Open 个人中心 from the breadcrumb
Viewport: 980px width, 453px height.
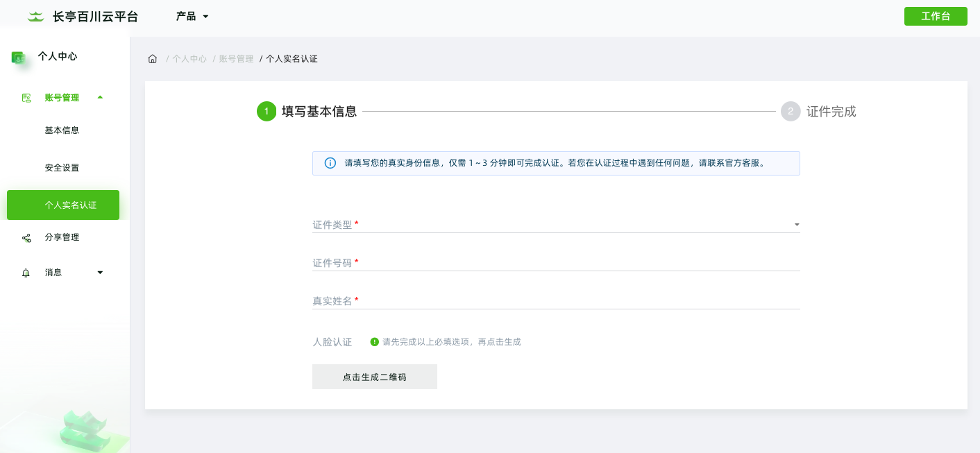point(189,59)
